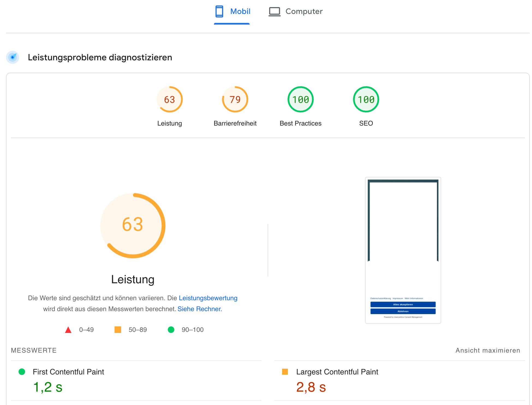Click the Leistung label under 63
The image size is (532, 405).
click(x=169, y=123)
